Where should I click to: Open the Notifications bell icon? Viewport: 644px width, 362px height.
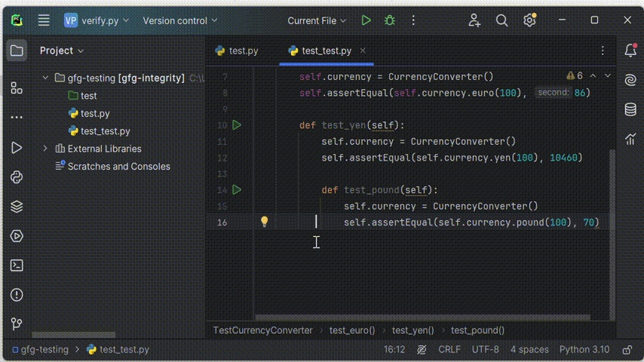630,51
